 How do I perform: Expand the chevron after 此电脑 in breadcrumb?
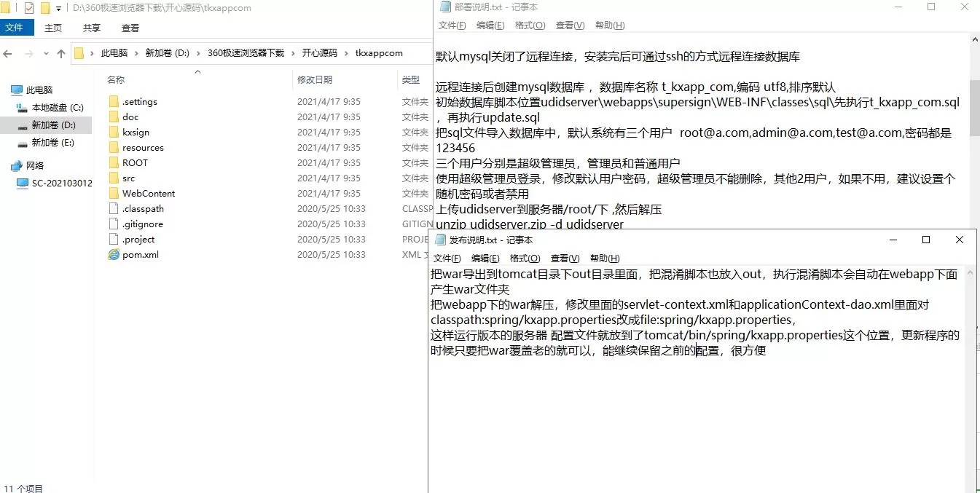[x=136, y=53]
